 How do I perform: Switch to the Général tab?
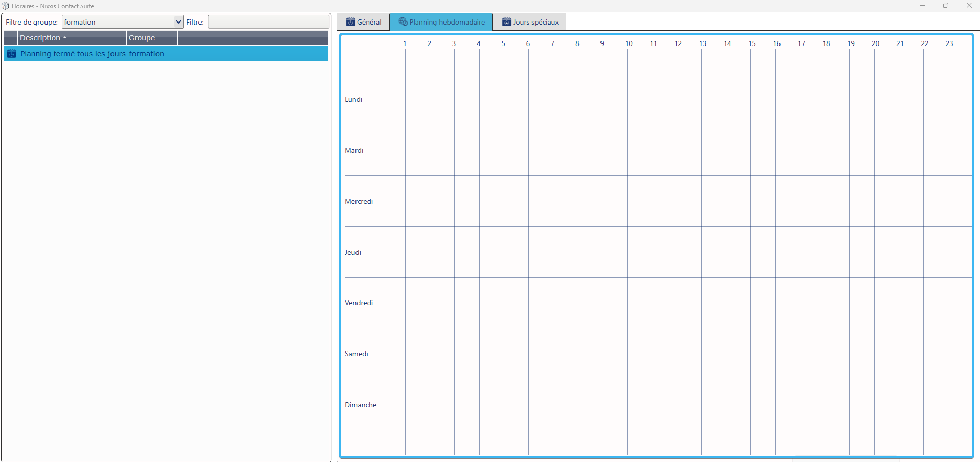pos(364,22)
